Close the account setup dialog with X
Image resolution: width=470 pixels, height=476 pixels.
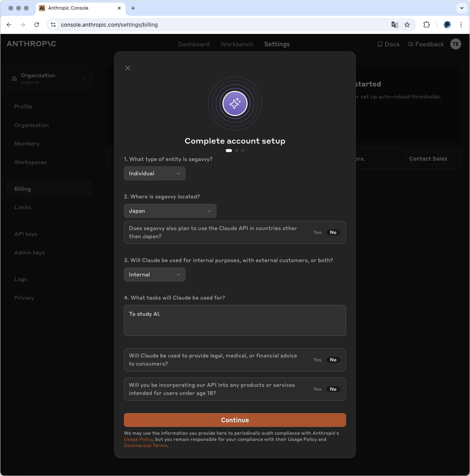(x=128, y=68)
